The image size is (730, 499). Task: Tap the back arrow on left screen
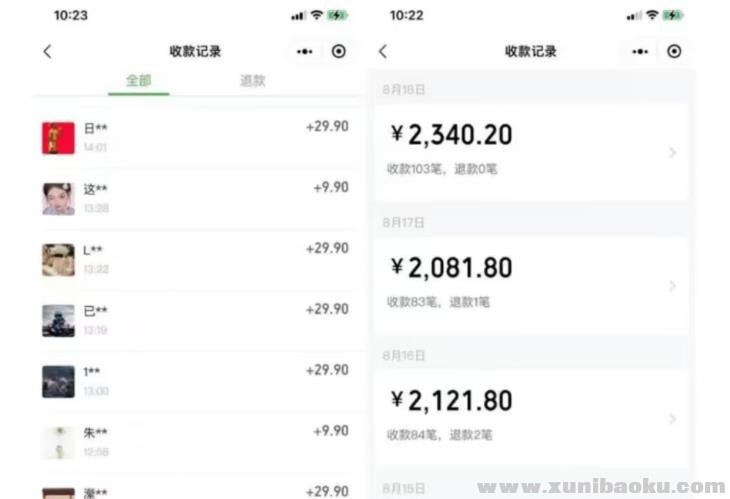point(47,52)
